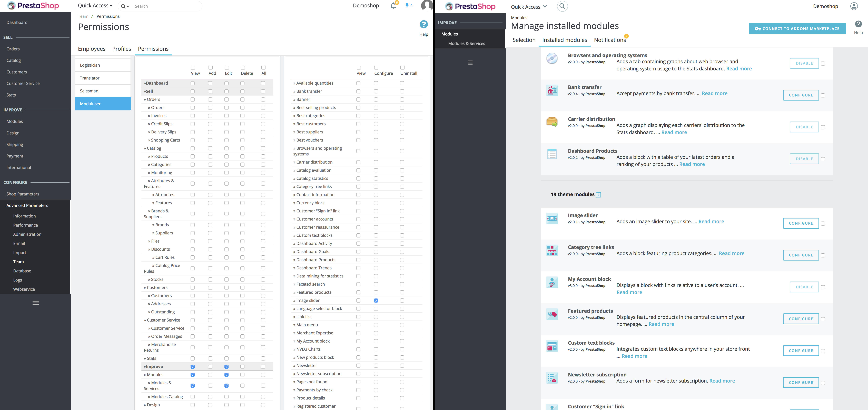Click the notifications bell icon
The width and height of the screenshot is (868, 410).
click(x=393, y=6)
